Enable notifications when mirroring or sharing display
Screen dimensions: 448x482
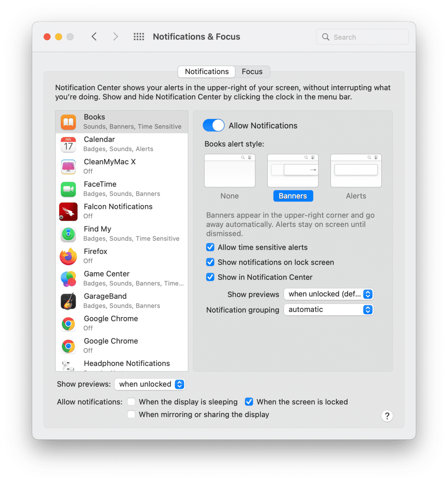click(131, 415)
